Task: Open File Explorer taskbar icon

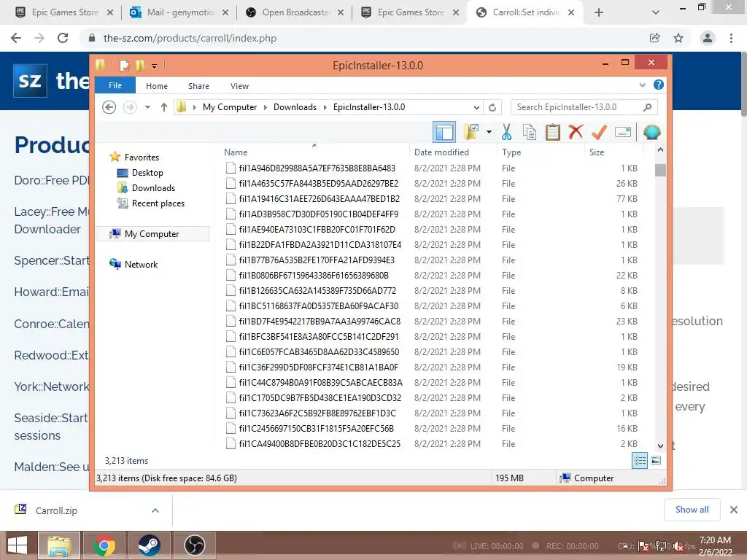Action: click(58, 545)
